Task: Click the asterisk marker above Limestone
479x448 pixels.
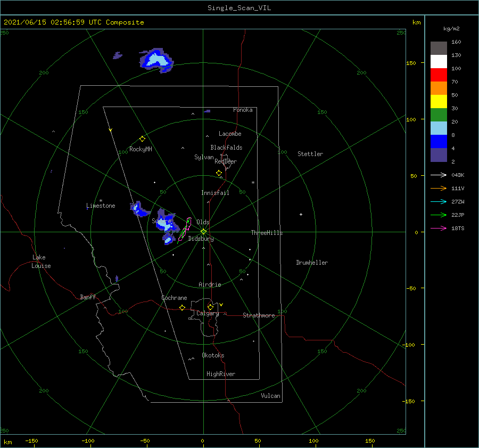Action: tap(101, 201)
